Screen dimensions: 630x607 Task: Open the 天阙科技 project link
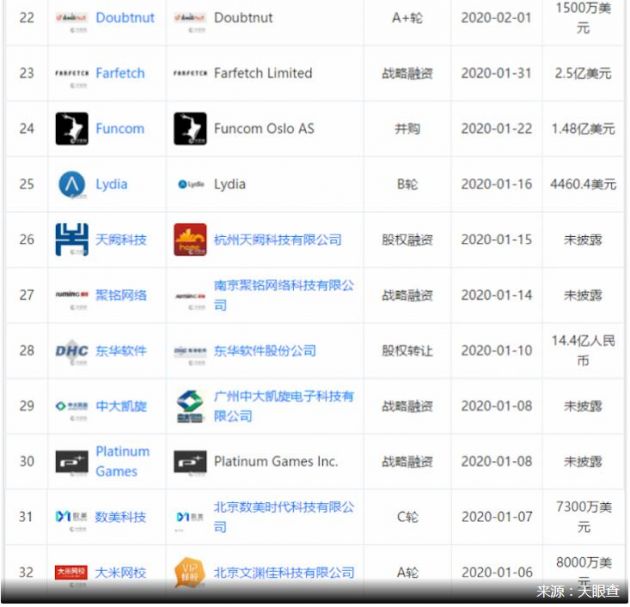[x=121, y=239]
